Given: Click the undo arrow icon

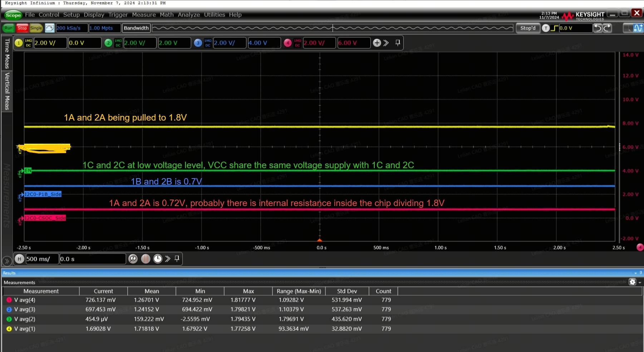Looking at the screenshot, I should coord(598,28).
